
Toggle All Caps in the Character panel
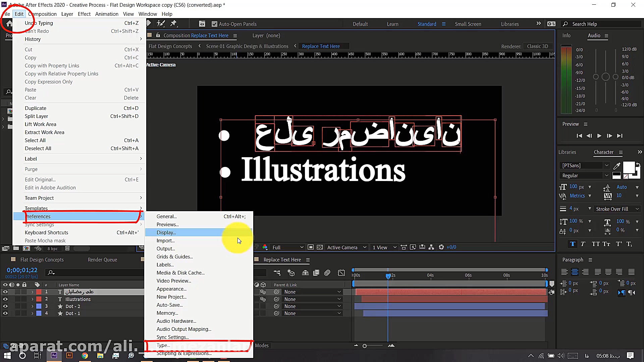click(x=596, y=244)
